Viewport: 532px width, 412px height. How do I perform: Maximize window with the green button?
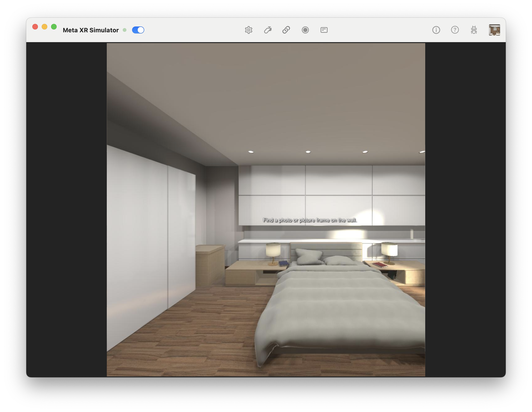(x=54, y=27)
